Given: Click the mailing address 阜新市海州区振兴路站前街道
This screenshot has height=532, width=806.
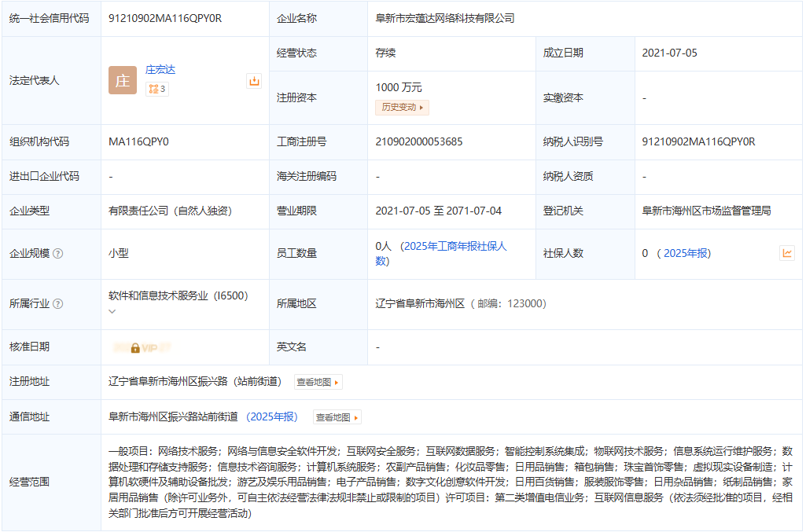Looking at the screenshot, I should click(173, 416).
